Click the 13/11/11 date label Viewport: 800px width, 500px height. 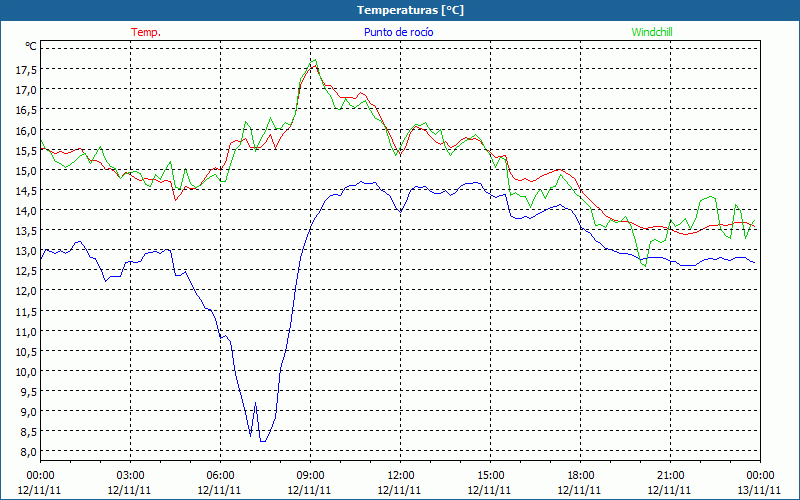click(x=760, y=490)
